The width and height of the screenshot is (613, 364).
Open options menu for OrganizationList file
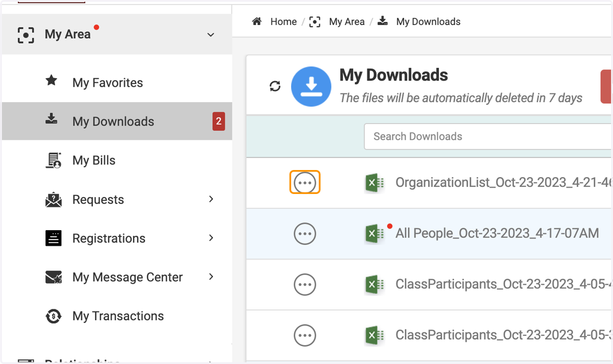tap(305, 182)
